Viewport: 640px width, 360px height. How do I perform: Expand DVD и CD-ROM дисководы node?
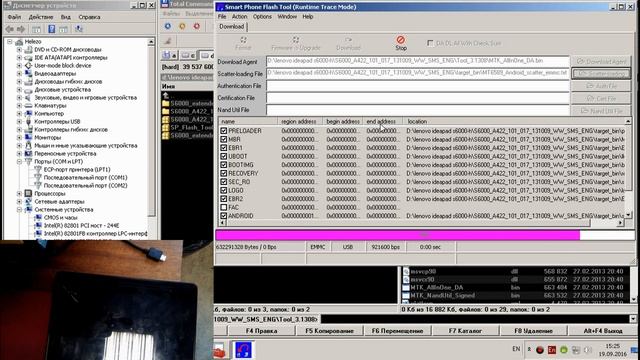19,50
